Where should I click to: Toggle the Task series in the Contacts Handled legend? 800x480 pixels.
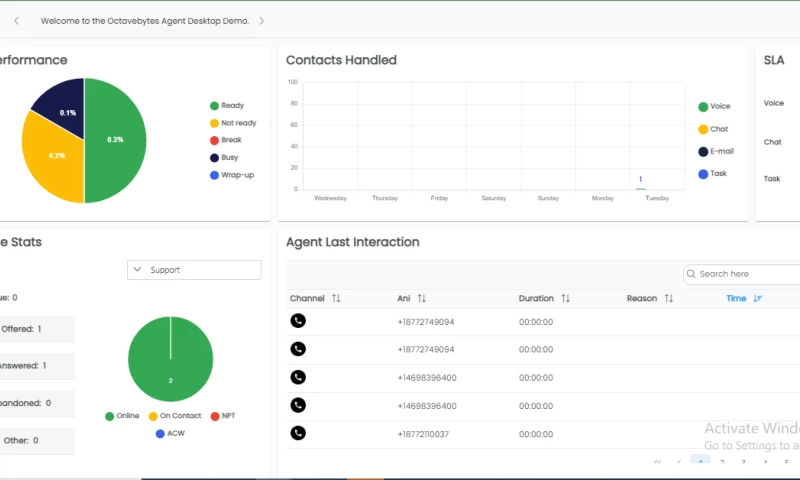tap(712, 174)
